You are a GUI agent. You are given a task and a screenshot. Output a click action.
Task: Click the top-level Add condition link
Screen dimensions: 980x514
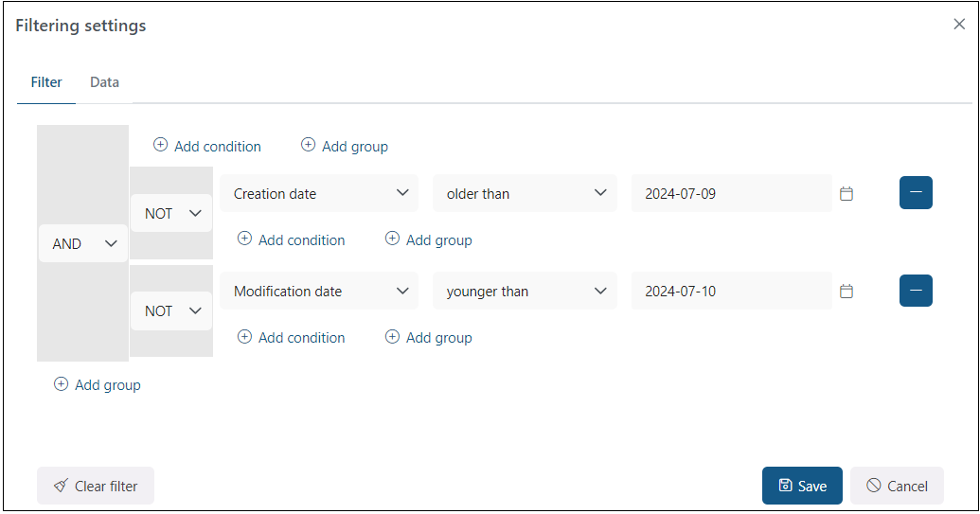(207, 146)
